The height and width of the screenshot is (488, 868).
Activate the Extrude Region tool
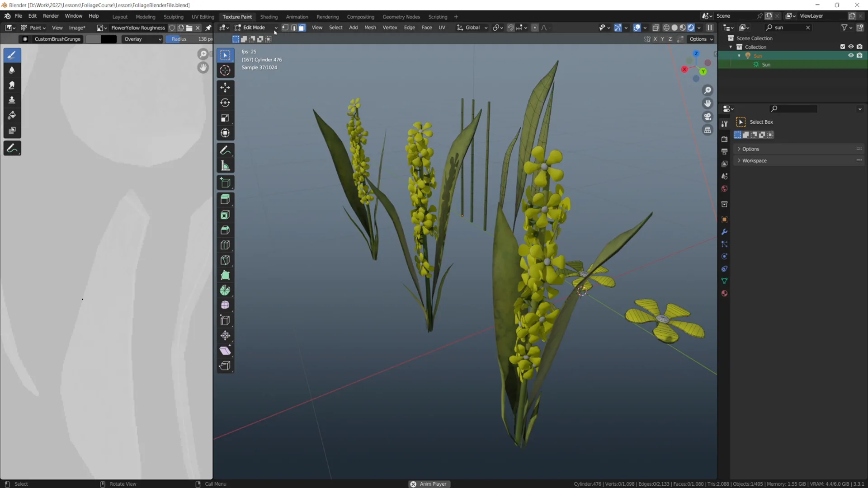click(x=225, y=199)
